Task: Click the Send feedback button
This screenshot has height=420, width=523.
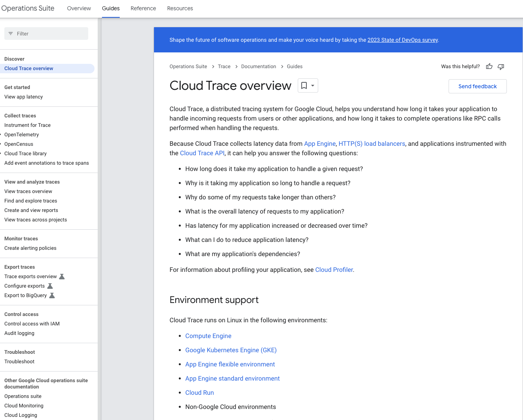Action: [x=477, y=86]
